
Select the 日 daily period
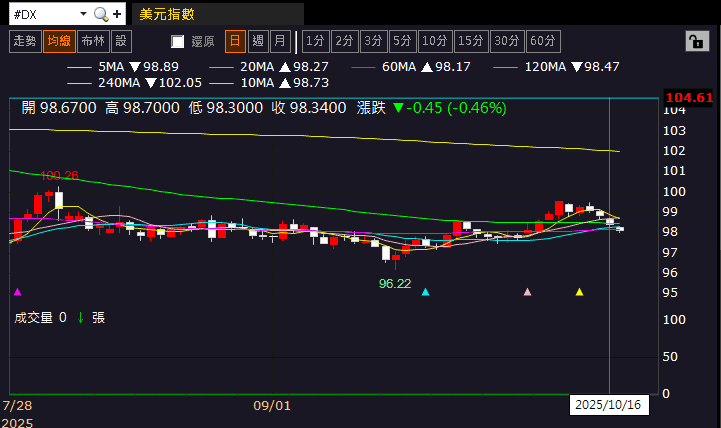click(x=235, y=41)
